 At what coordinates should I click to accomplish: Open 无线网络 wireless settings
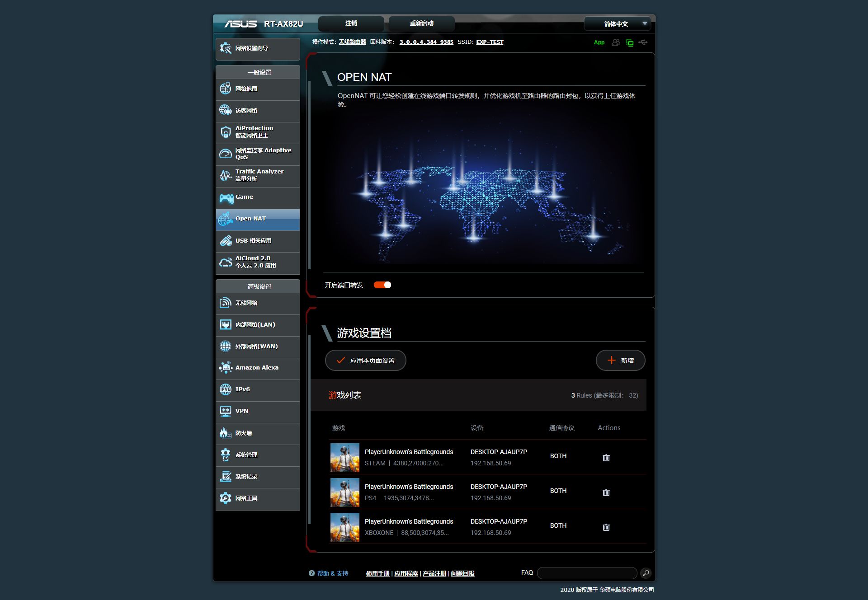point(258,303)
